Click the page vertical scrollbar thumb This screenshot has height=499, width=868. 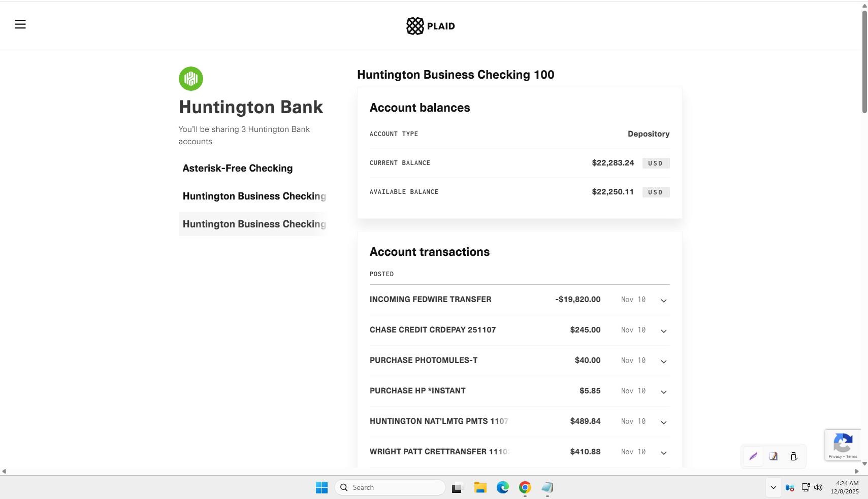(864, 61)
